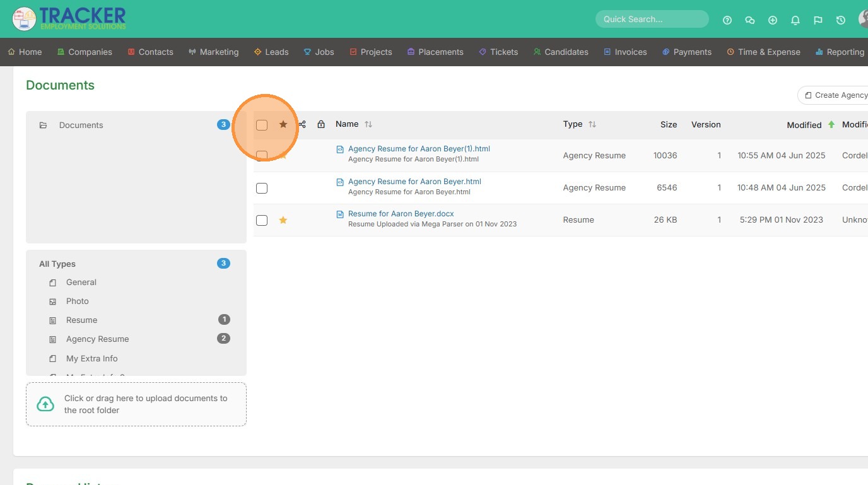Open the Tickets menu item

[498, 52]
